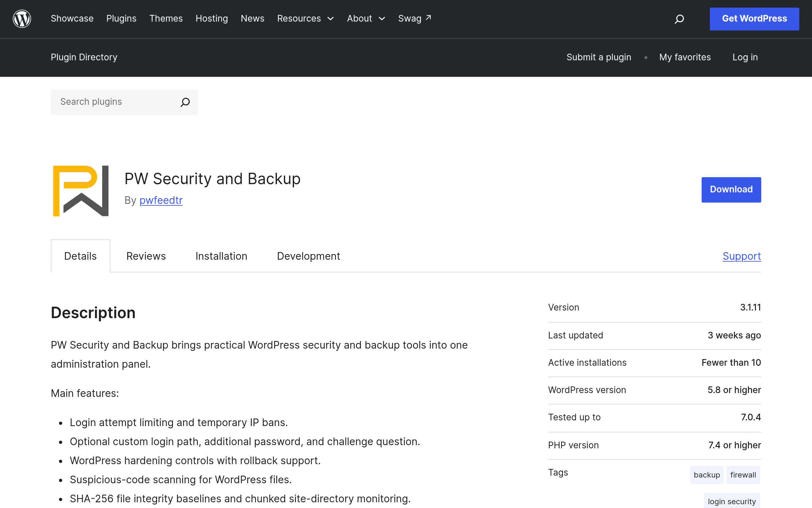Image resolution: width=812 pixels, height=508 pixels.
Task: Click the '5.8 or higher' value
Action: tap(734, 390)
